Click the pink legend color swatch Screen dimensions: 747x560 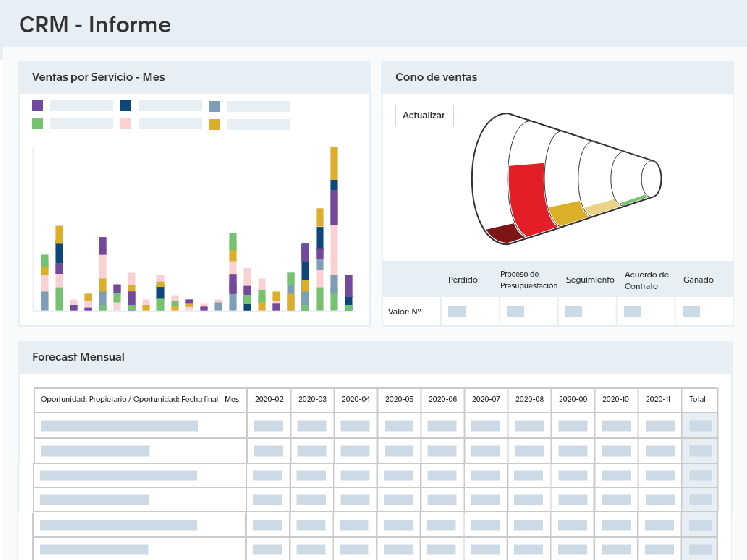126,124
